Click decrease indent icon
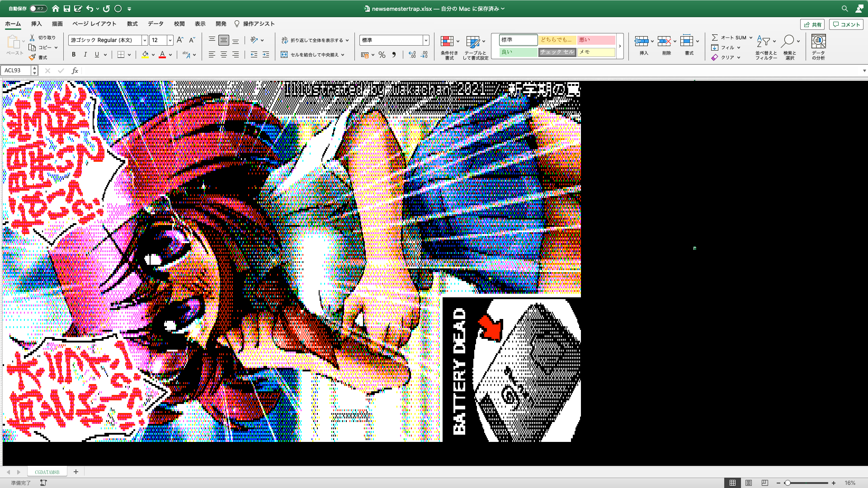The width and height of the screenshot is (868, 488). (254, 55)
